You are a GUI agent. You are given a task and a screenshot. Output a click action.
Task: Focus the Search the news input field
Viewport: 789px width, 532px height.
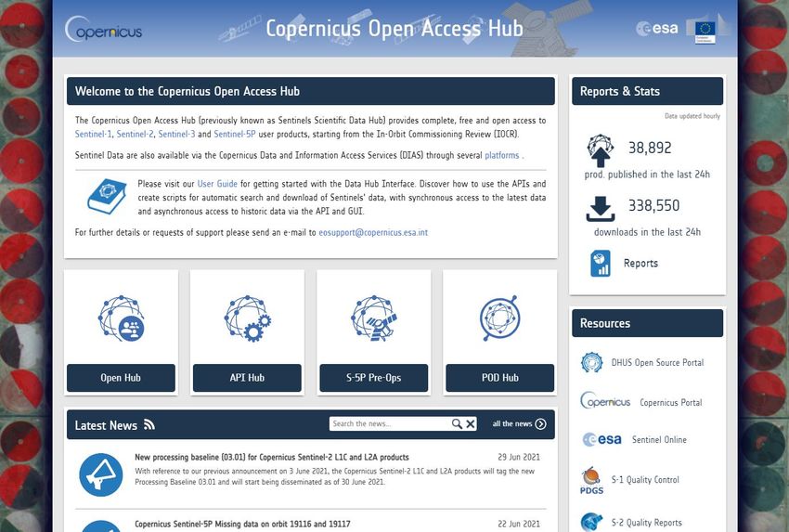tap(390, 423)
